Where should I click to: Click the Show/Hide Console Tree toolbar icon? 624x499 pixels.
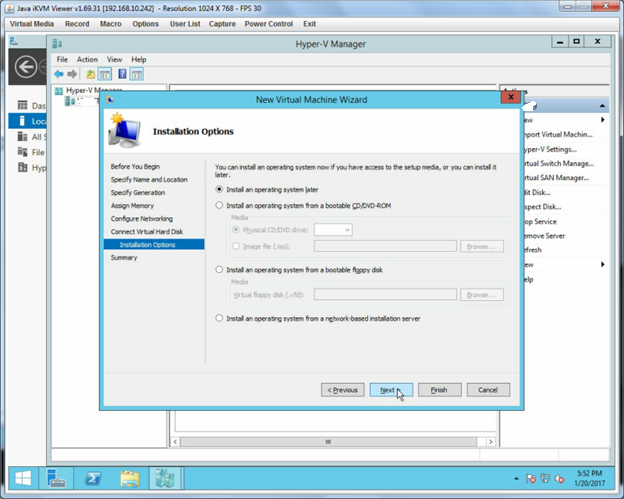click(x=105, y=74)
